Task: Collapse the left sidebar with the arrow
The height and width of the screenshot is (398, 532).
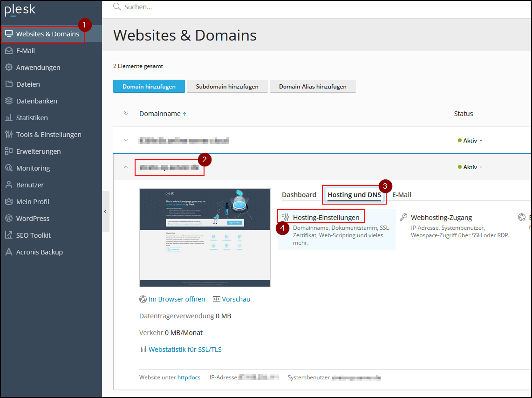Action: 105,211
